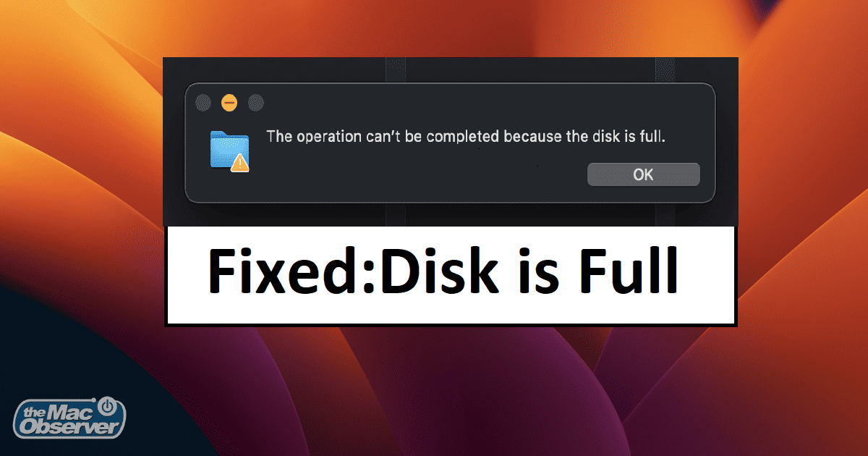Select the blue folder icon in the dialog
The height and width of the screenshot is (456, 868).
(x=229, y=151)
